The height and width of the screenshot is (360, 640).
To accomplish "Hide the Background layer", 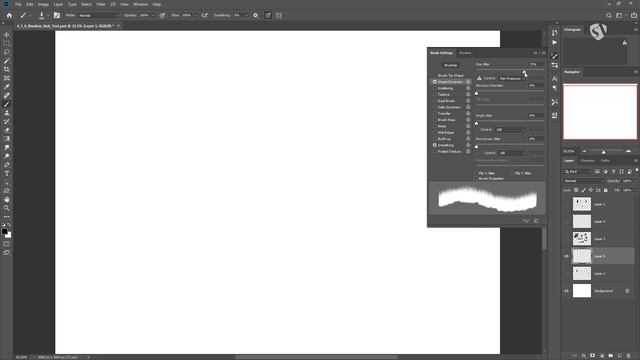I will 566,291.
